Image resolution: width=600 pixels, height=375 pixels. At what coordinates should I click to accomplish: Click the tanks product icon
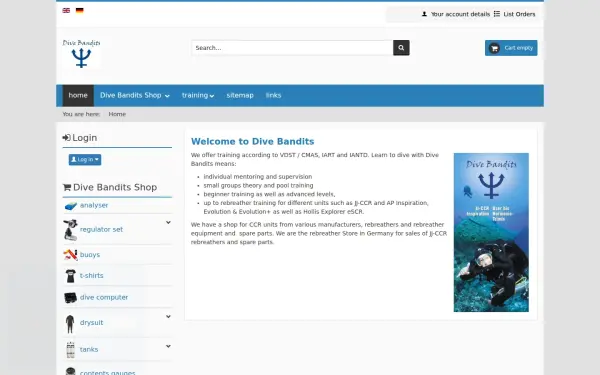[x=70, y=350]
